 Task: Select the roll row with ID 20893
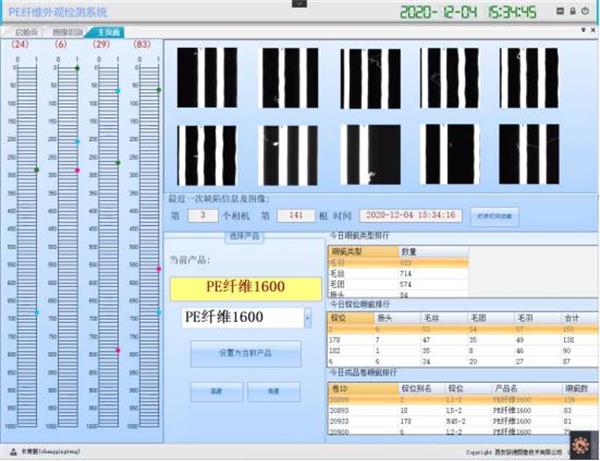[462, 411]
